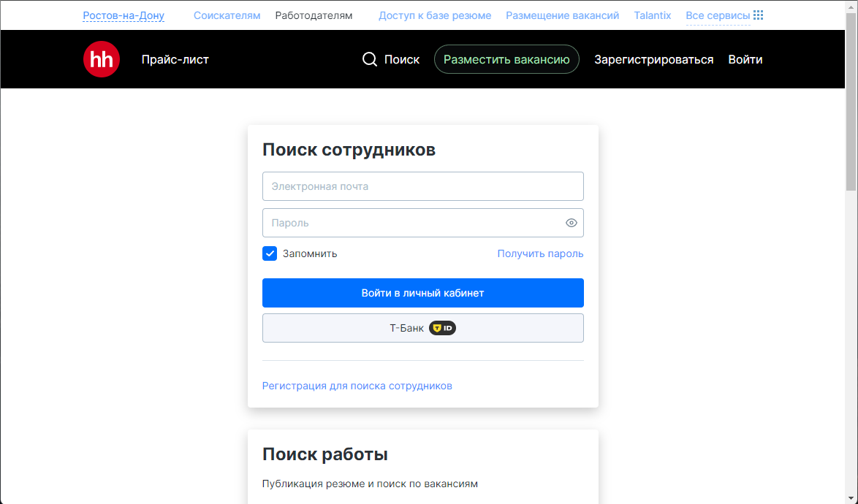This screenshot has height=504, width=858.
Task: Click Зарегистрироваться in header
Action: 654,60
